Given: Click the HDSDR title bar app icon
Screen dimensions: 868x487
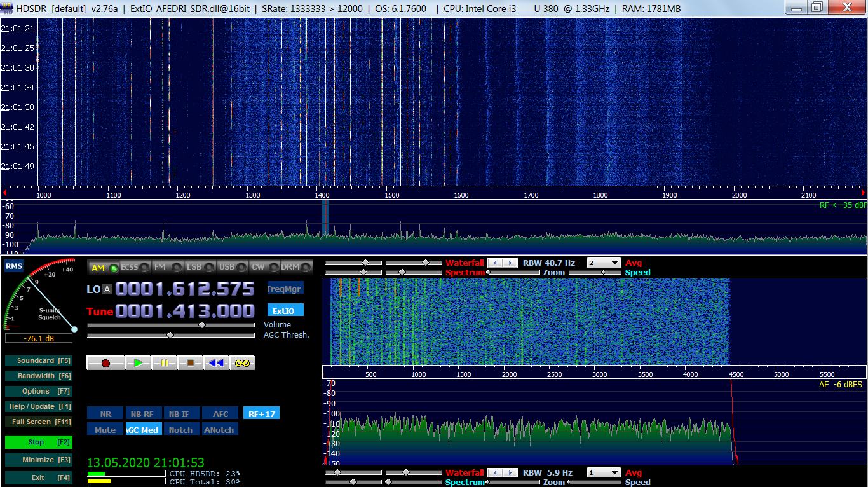Looking at the screenshot, I should (x=7, y=7).
